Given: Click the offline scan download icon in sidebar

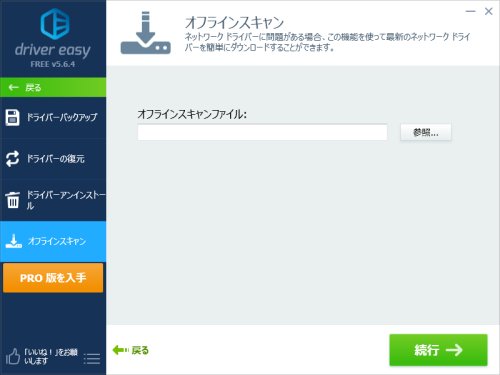Looking at the screenshot, I should click(14, 241).
